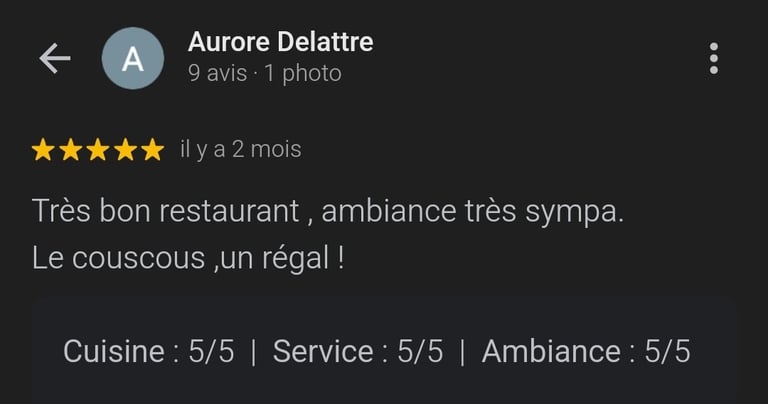This screenshot has width=768, height=404.
Task: Open Aurore Delattre's profile name
Action: (x=281, y=42)
